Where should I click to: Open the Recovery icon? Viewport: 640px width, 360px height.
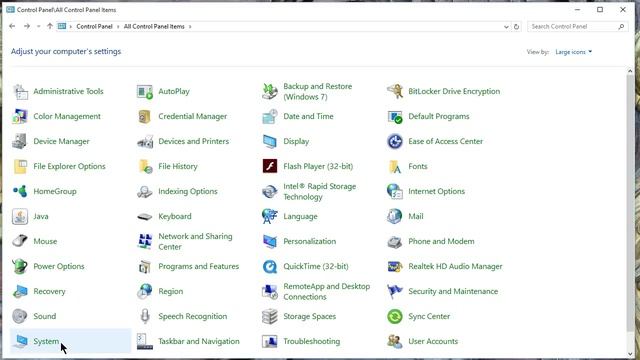click(x=20, y=291)
